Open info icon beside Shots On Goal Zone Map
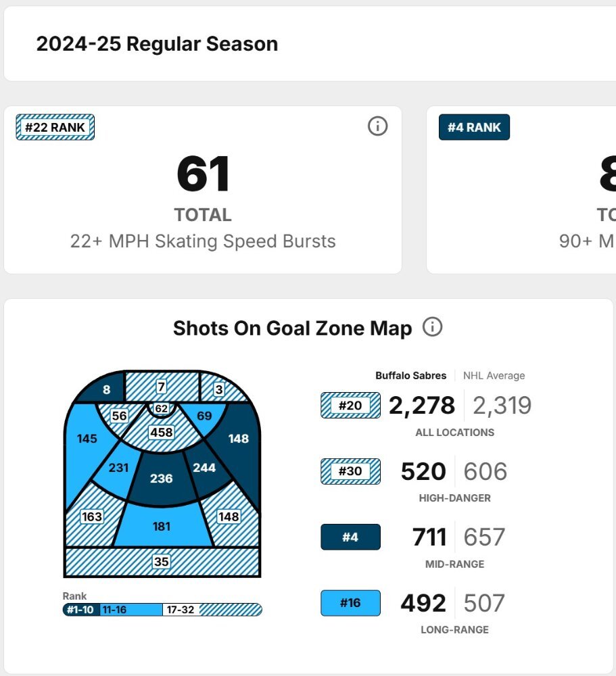 click(432, 328)
